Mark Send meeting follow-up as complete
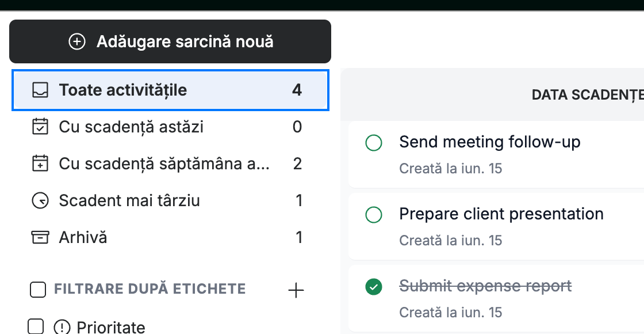Viewport: 644px width, 334px height. point(374,143)
